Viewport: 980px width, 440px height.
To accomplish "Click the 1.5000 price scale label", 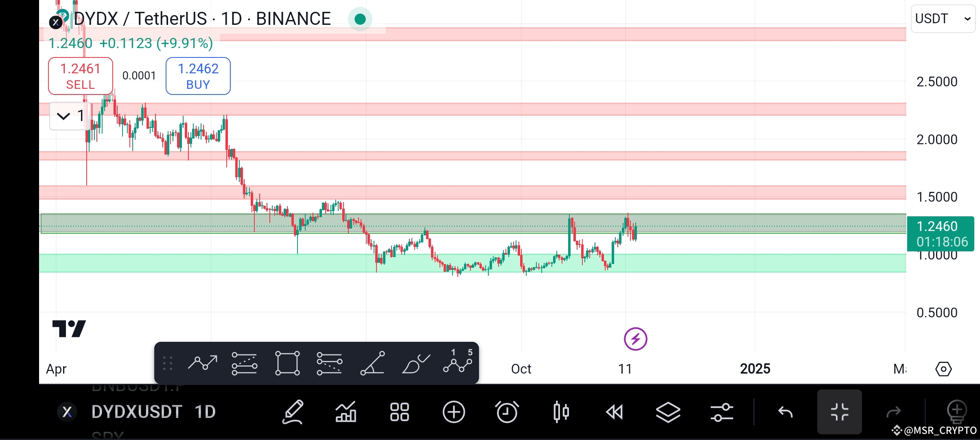I will [937, 197].
